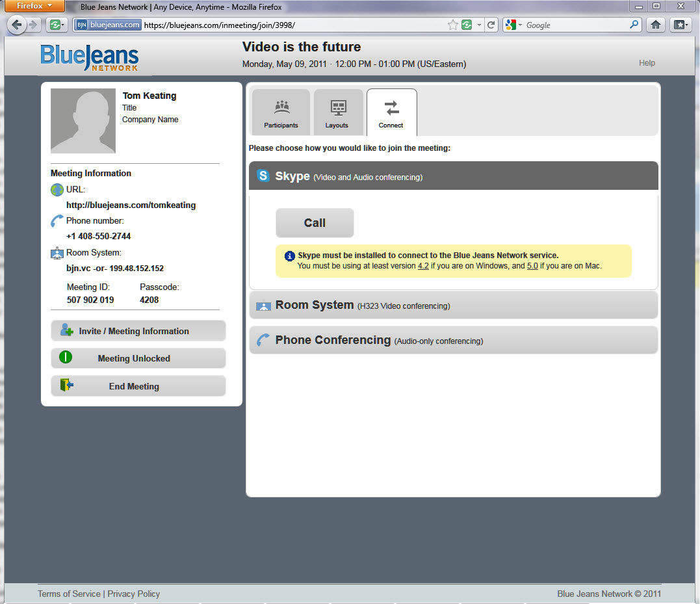Open the Participants tab

point(281,112)
